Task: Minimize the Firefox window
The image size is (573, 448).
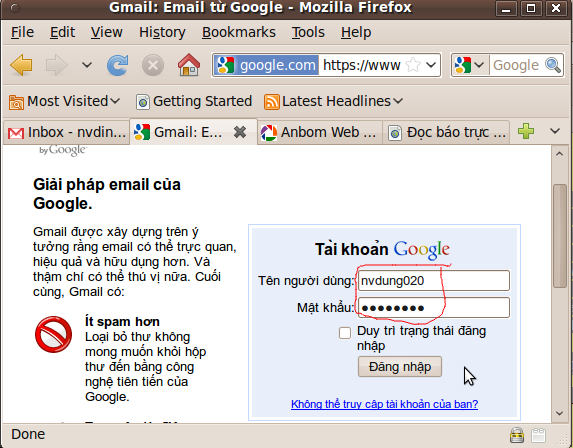Action: point(506,8)
